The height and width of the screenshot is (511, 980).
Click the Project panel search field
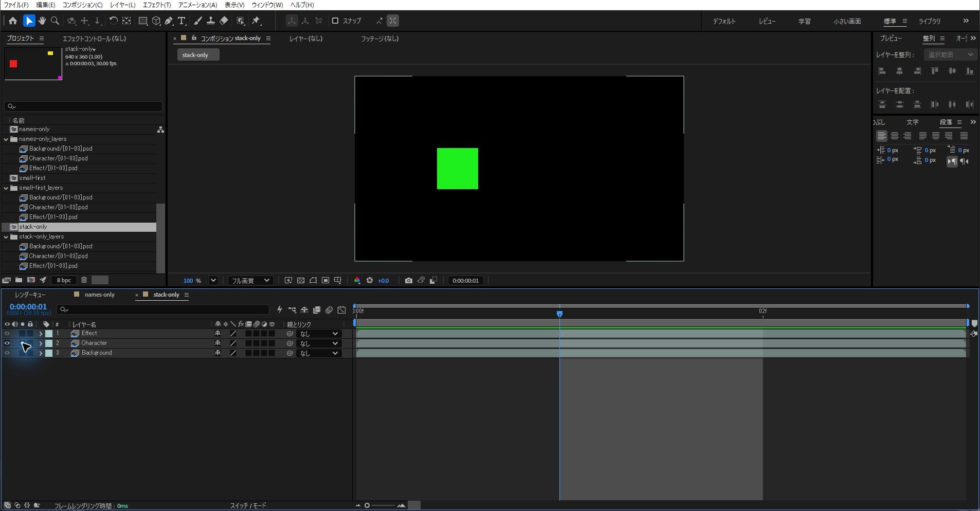83,106
